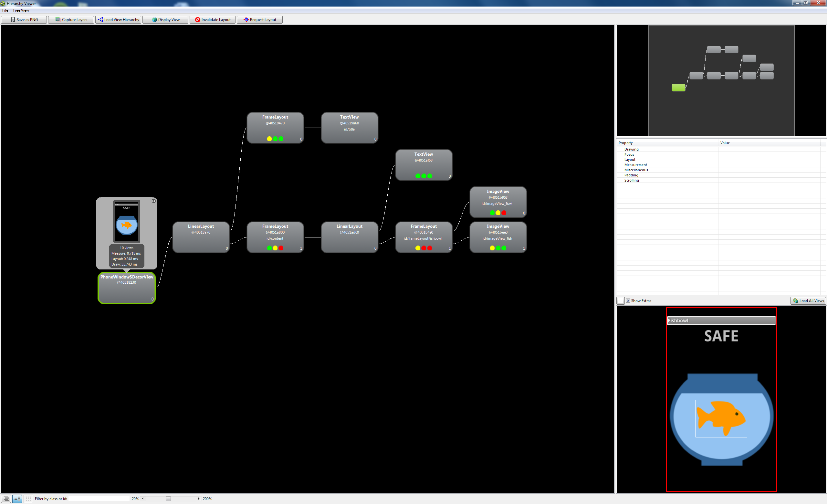
Task: Click the pixel perfect grid view icon
Action: [28, 499]
